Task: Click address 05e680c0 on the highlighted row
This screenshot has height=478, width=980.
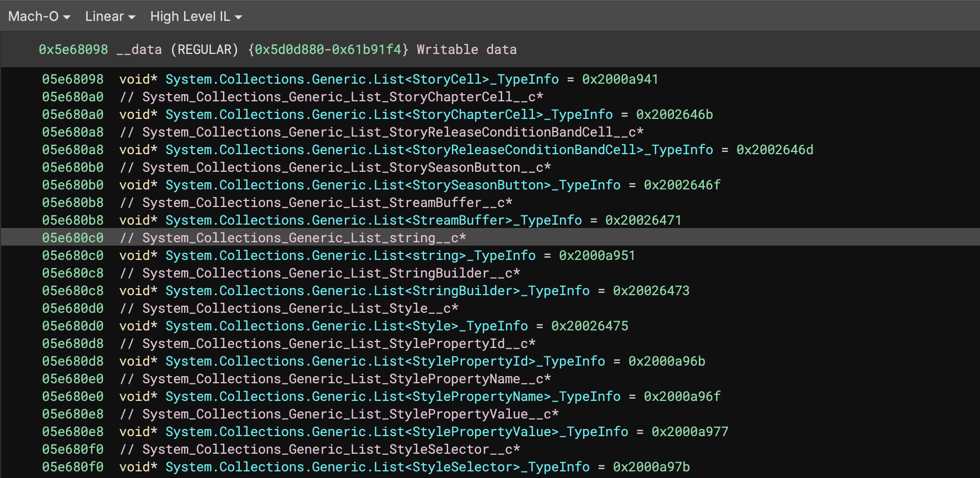Action: pos(73,238)
